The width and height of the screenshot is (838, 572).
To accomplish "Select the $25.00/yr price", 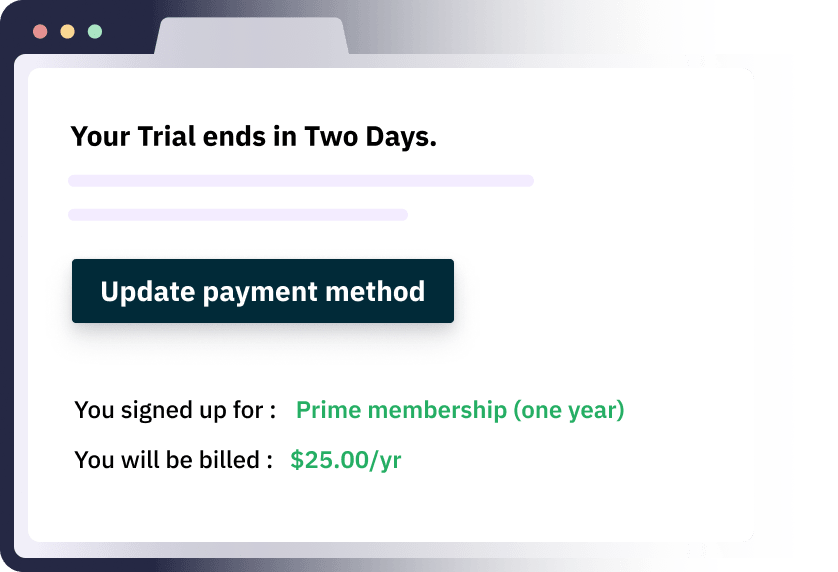I will pos(345,460).
